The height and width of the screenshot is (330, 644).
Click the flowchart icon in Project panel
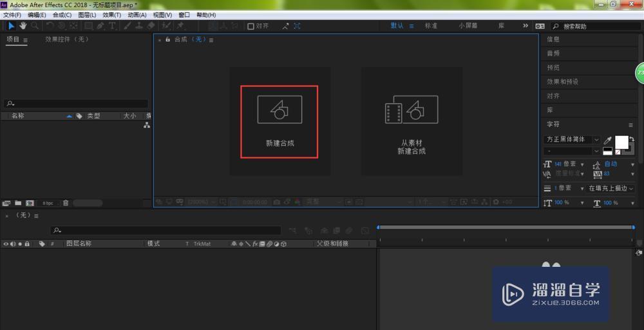[x=147, y=125]
